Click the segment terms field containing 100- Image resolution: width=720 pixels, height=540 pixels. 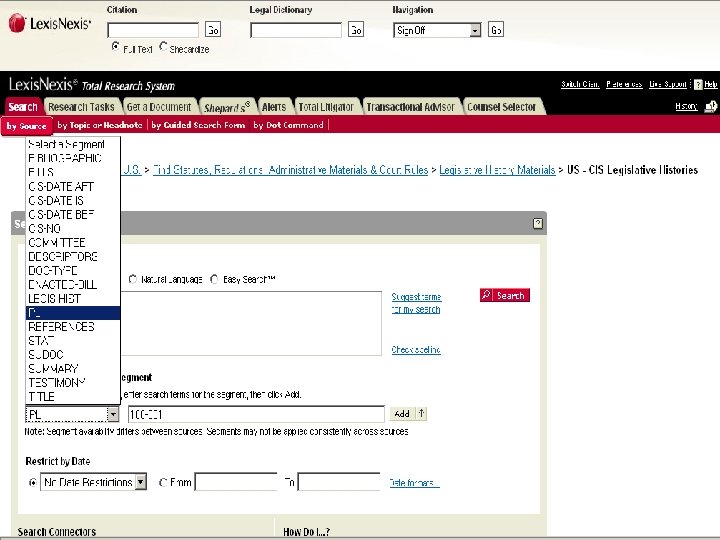256,414
